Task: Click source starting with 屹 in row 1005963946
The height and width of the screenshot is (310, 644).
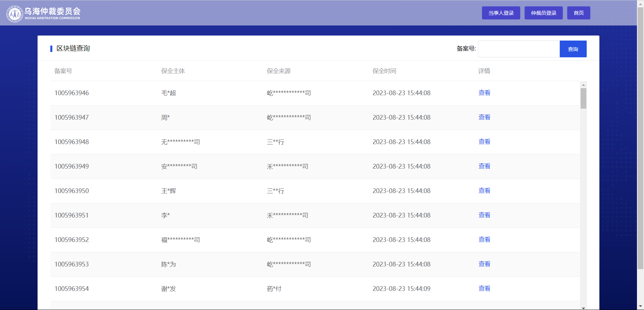Action: [289, 93]
